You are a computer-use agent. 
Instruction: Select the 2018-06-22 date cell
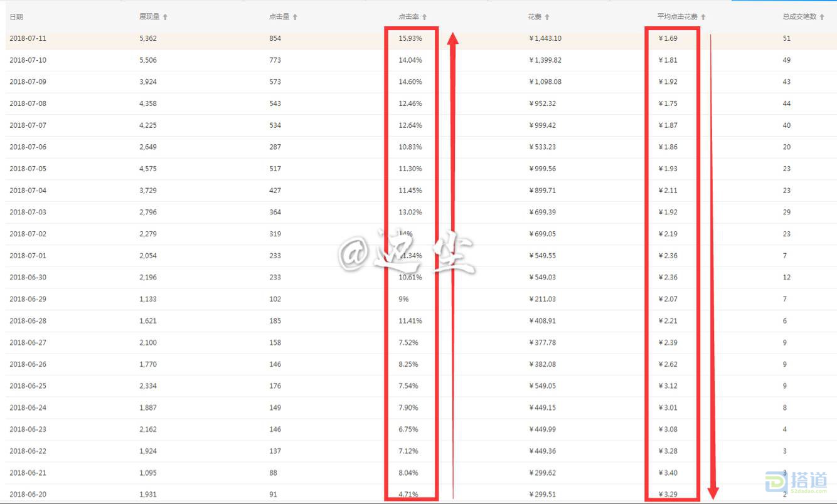click(28, 451)
